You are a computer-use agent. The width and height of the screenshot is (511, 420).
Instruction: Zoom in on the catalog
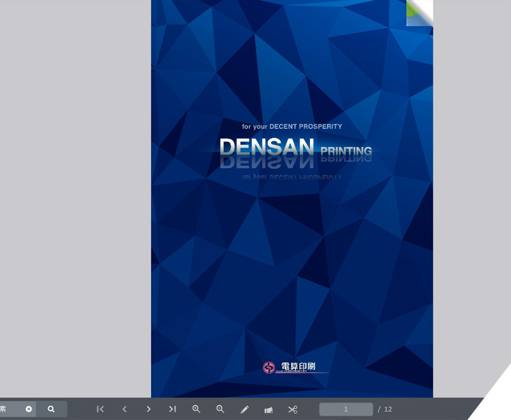click(x=196, y=409)
